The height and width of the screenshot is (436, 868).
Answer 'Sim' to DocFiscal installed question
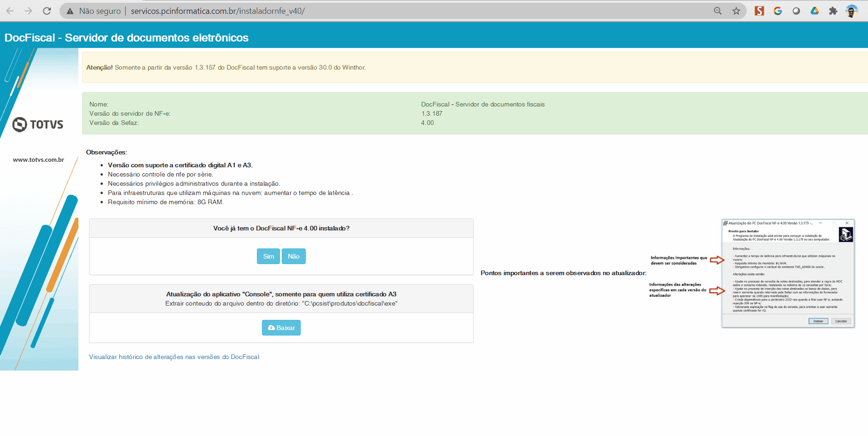point(268,256)
